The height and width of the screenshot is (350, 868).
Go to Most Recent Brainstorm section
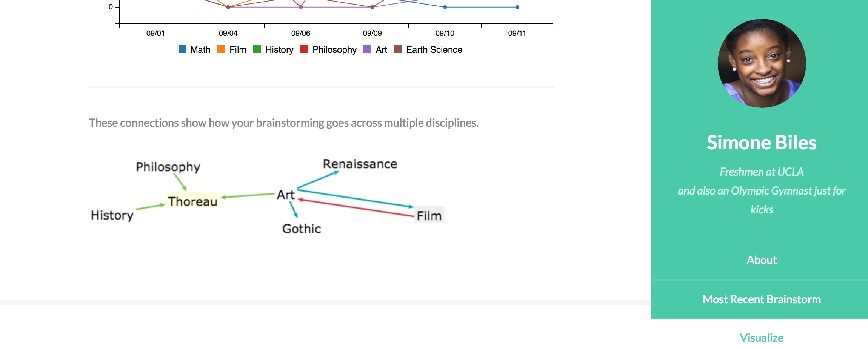(x=762, y=299)
